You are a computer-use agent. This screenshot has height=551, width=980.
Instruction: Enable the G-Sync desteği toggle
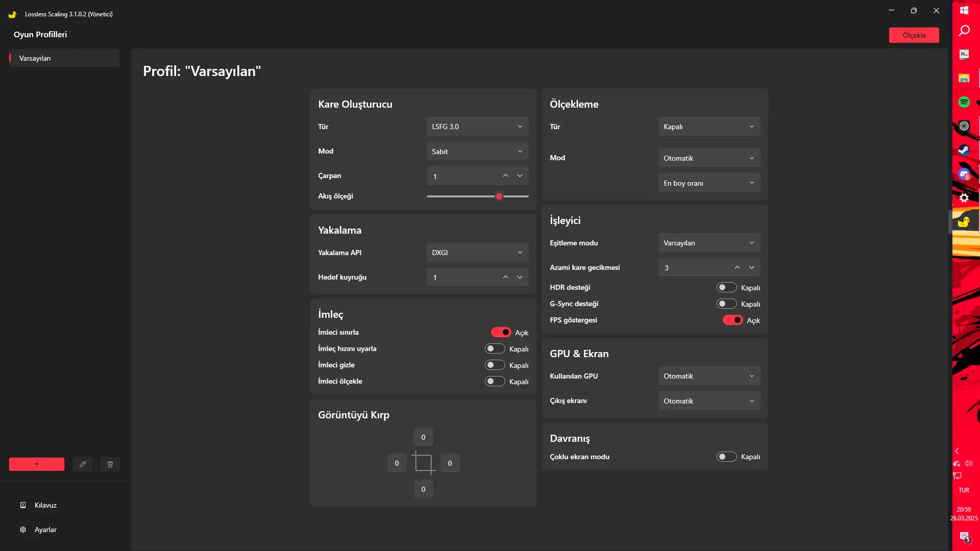(x=726, y=304)
